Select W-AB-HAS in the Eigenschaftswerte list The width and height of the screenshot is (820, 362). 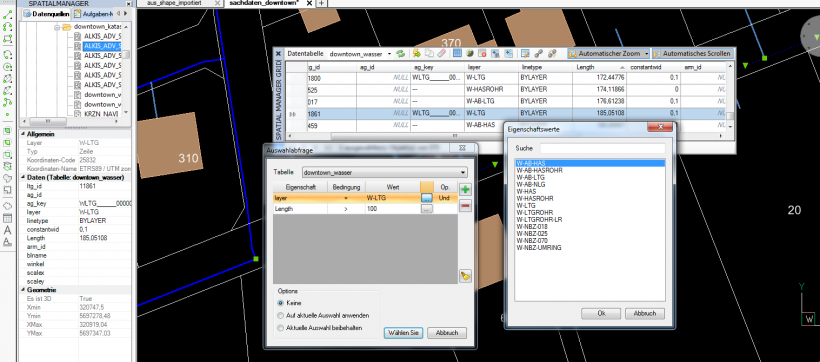590,163
